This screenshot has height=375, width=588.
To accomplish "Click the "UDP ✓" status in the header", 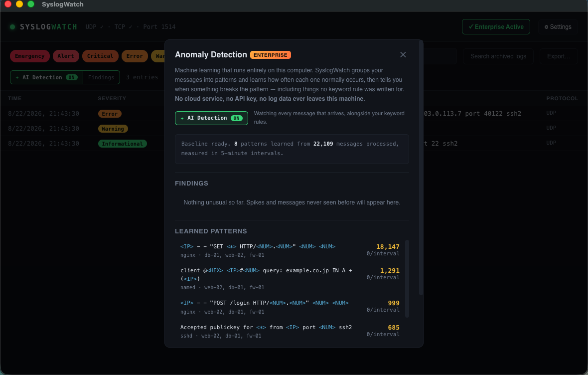I will pyautogui.click(x=95, y=27).
